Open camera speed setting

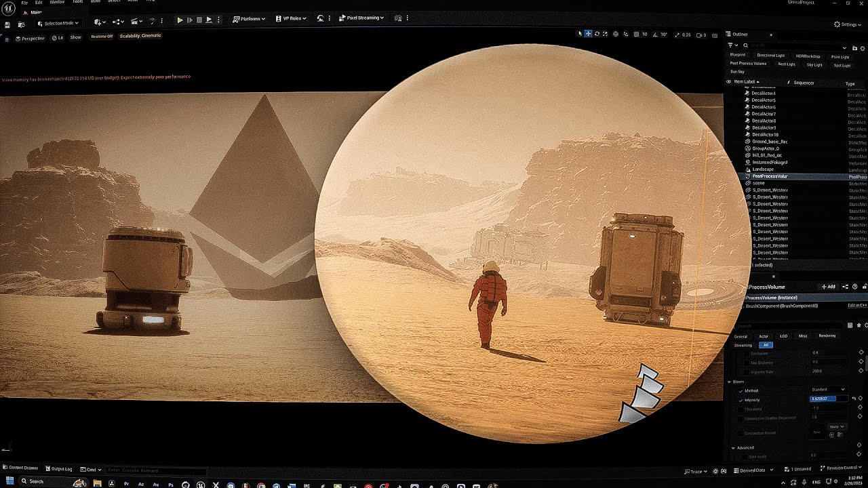701,35
